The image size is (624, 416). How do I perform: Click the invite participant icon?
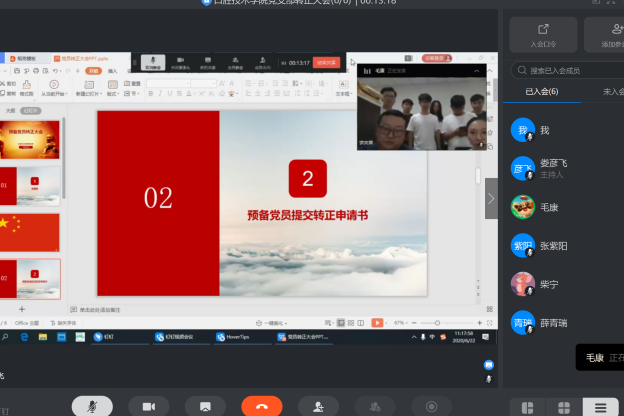318,406
